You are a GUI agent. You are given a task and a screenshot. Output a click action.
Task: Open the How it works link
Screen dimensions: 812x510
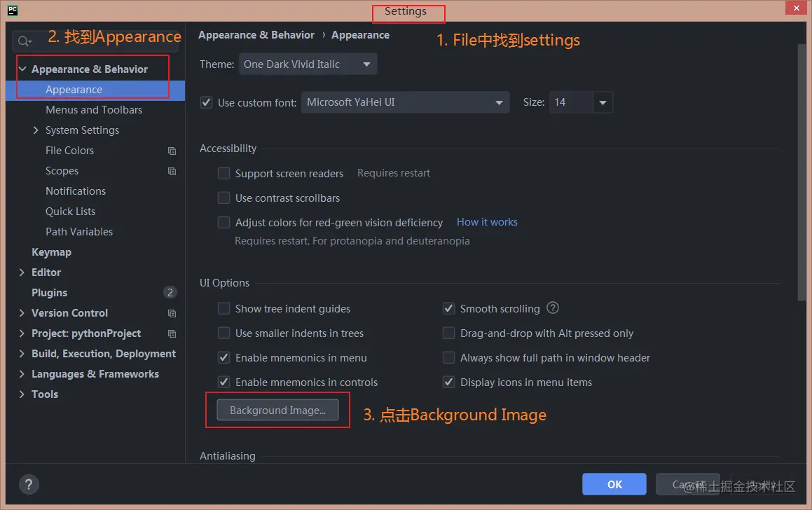487,222
